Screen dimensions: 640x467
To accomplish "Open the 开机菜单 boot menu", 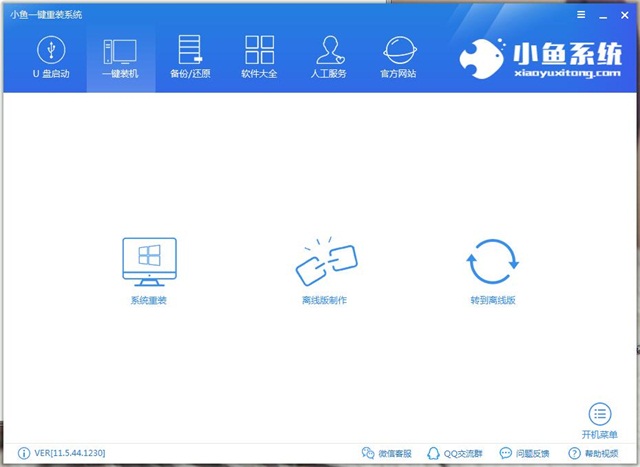I will pyautogui.click(x=599, y=415).
